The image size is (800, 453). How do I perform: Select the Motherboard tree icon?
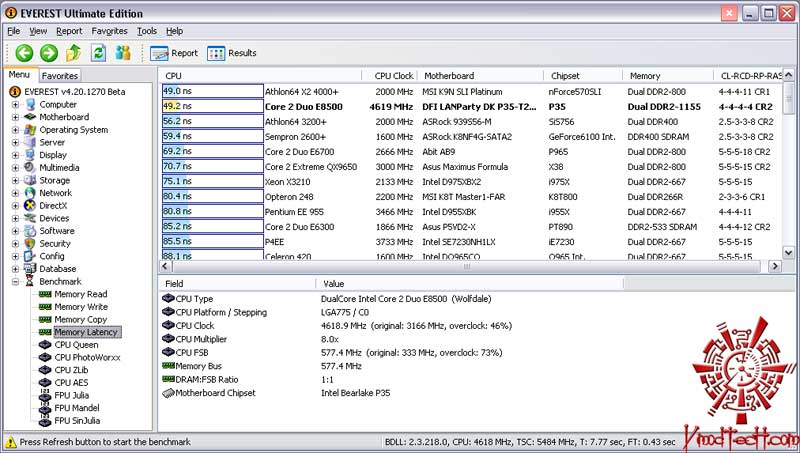(31, 117)
